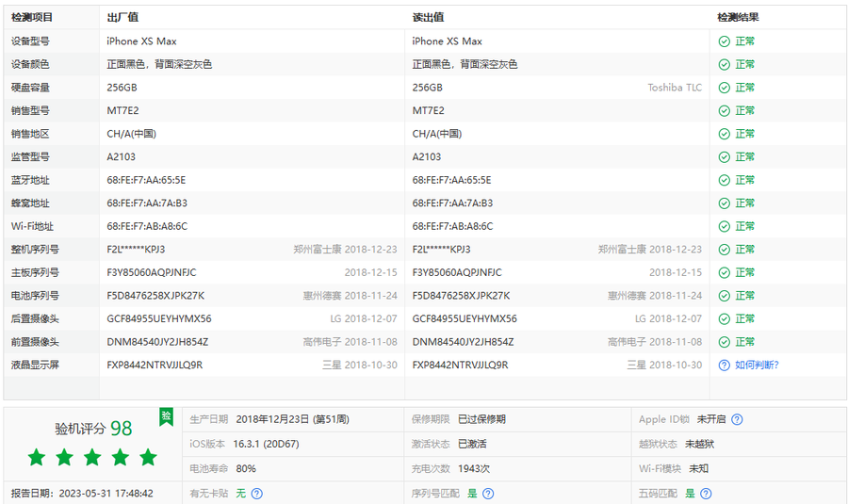Click the fifth green rating star
848x504 pixels.
pyautogui.click(x=148, y=458)
